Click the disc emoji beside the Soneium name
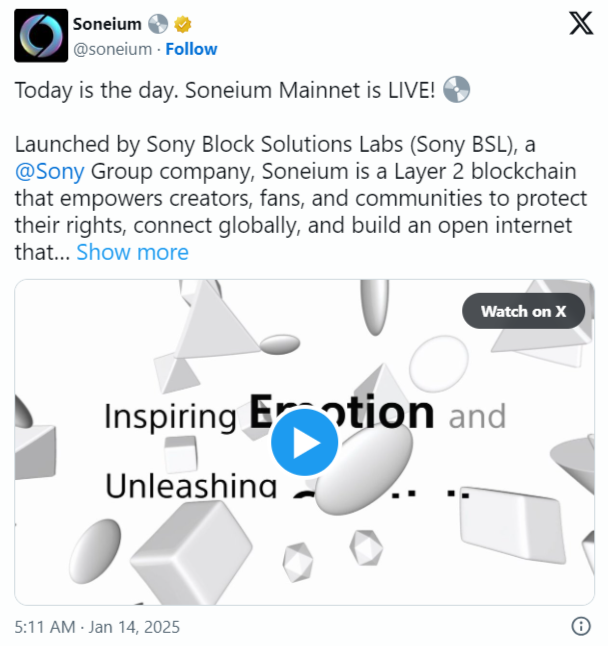 tap(158, 24)
